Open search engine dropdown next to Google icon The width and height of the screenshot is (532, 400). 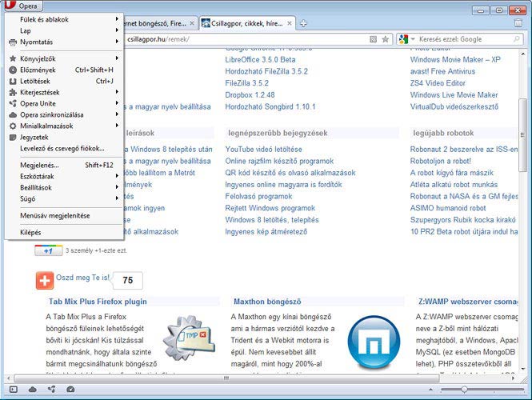[x=413, y=39]
